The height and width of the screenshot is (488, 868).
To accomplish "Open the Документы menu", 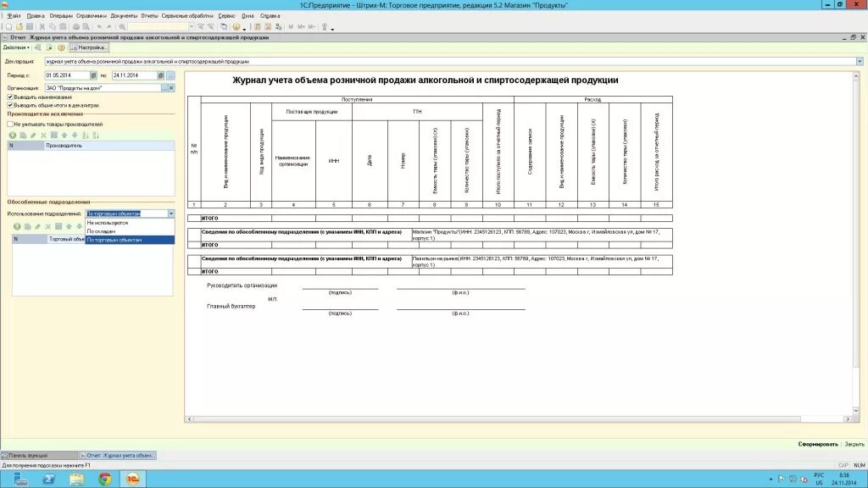I will (124, 16).
